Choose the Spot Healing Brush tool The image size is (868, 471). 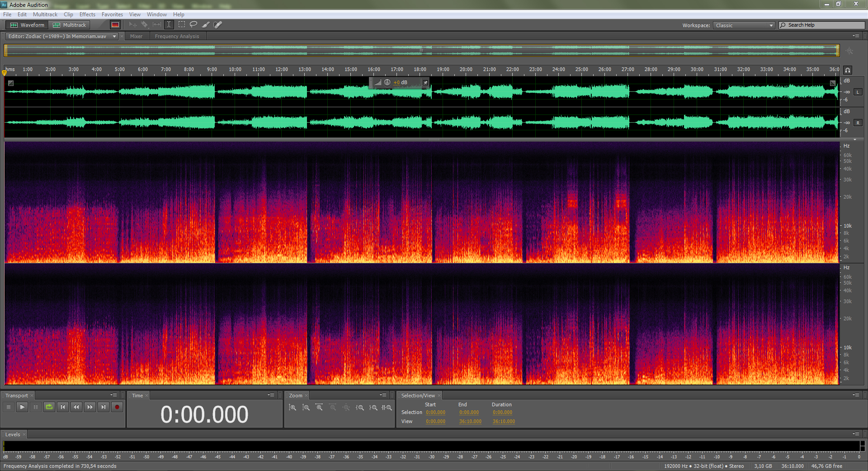pos(218,24)
